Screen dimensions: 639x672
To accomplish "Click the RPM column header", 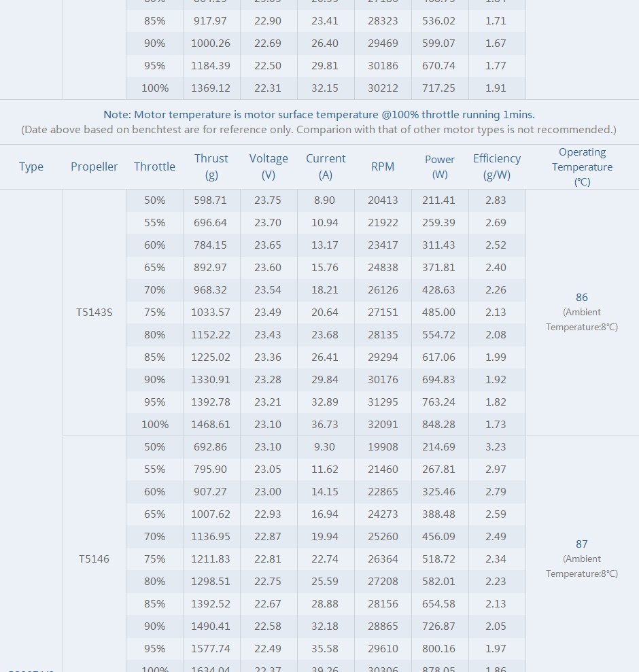I will pyautogui.click(x=383, y=166).
